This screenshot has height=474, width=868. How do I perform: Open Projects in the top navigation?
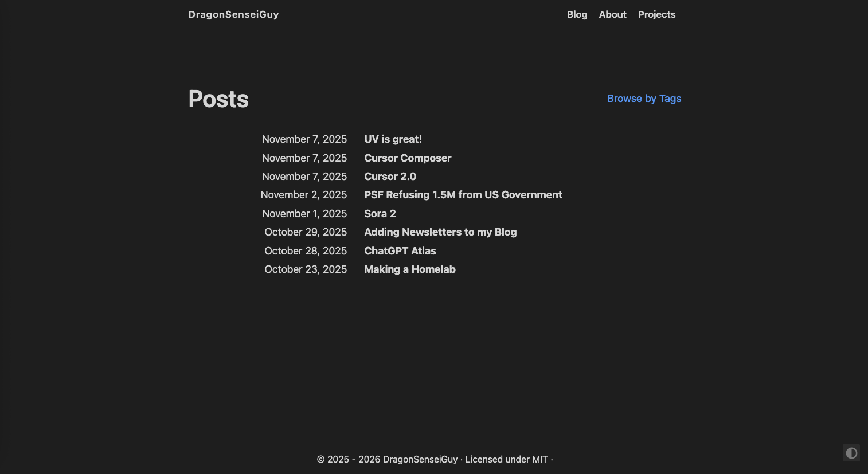[656, 14]
